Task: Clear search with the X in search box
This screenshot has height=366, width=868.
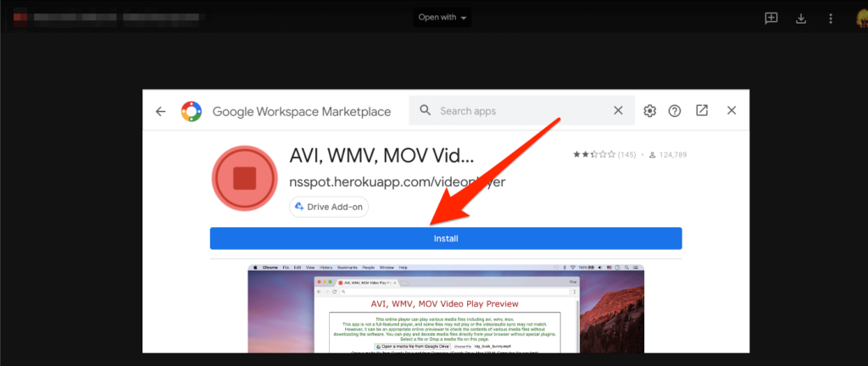Action: tap(618, 111)
